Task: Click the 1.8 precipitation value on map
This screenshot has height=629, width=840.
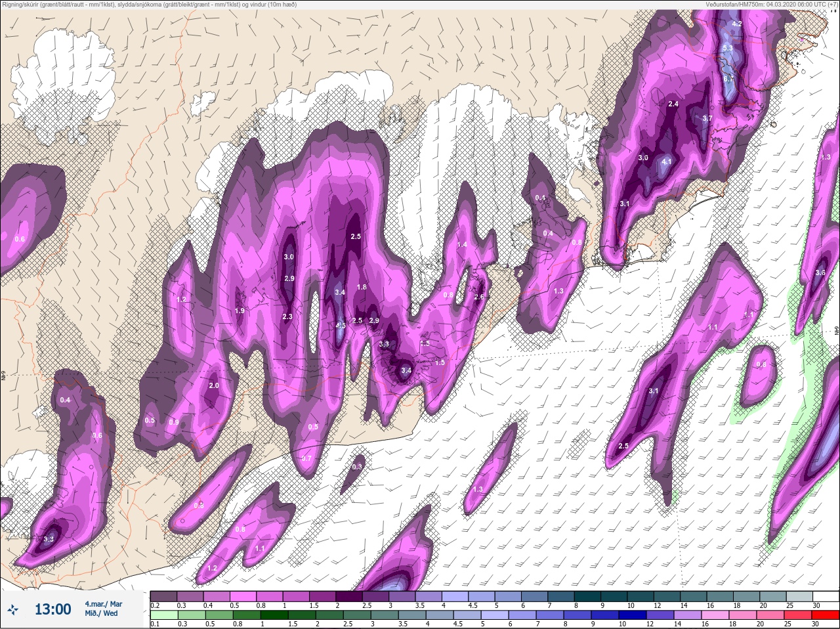Action: 362,287
